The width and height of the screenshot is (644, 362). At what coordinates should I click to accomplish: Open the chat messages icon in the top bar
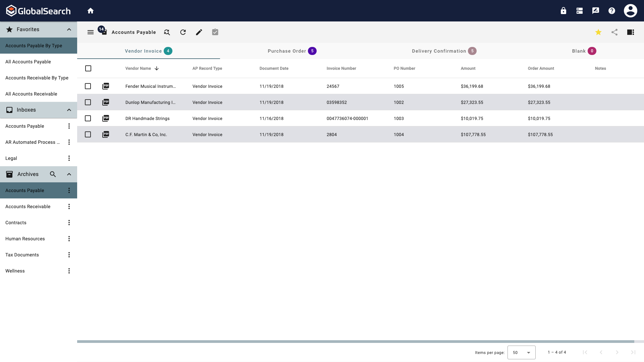click(595, 10)
